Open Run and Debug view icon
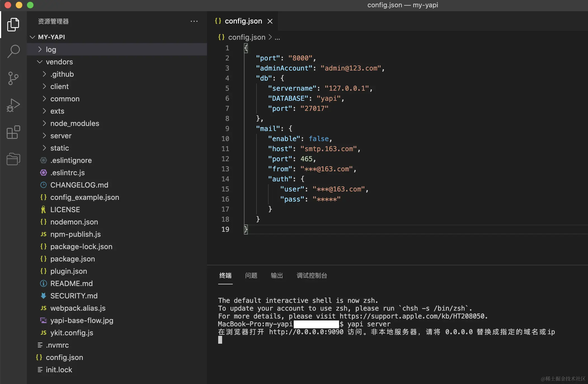Image resolution: width=588 pixels, height=384 pixels. [13, 105]
